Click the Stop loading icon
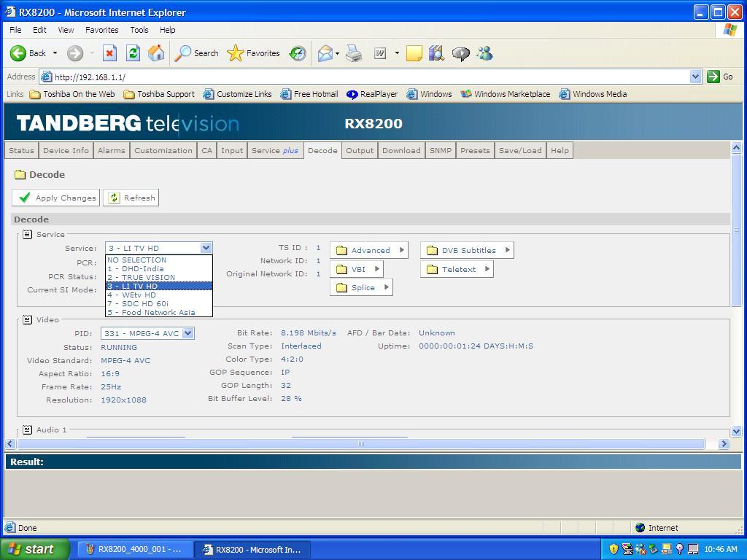This screenshot has height=560, width=747. click(109, 53)
